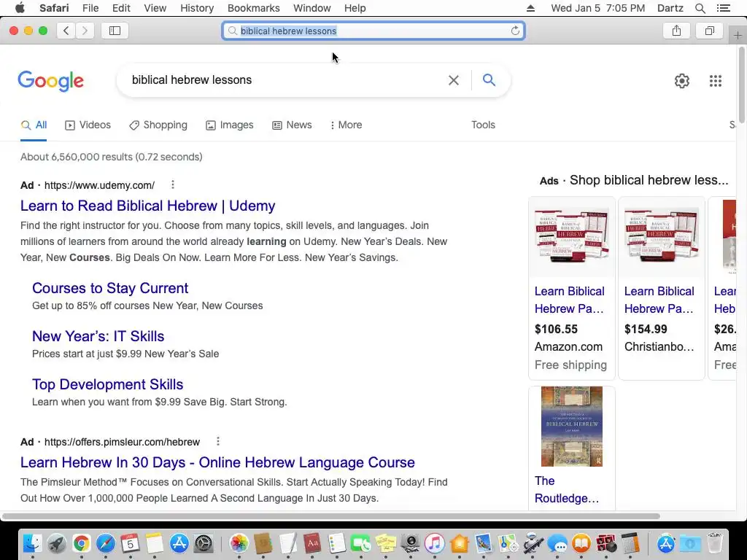Click the $106.55 Hebrew pack thumbnail

[572, 237]
